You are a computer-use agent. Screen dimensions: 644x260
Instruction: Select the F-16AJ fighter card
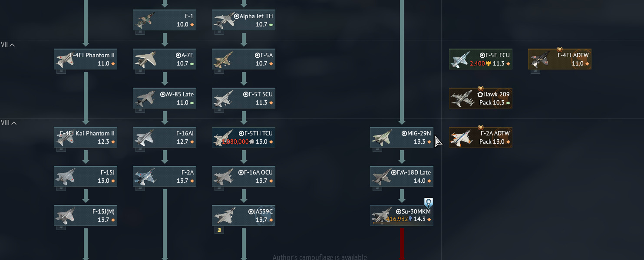tap(165, 137)
